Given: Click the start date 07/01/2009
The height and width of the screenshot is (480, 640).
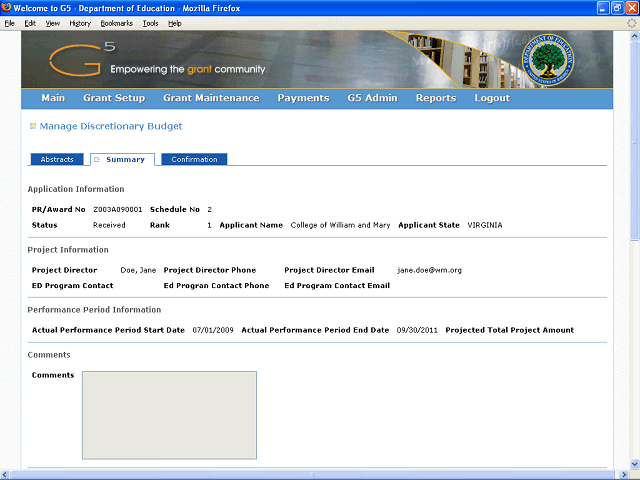Looking at the screenshot, I should tap(213, 330).
